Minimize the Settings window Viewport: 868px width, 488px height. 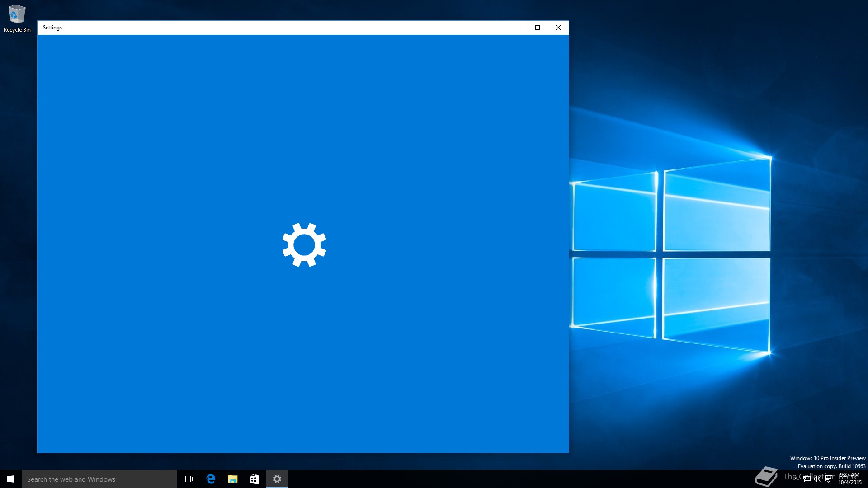(517, 28)
